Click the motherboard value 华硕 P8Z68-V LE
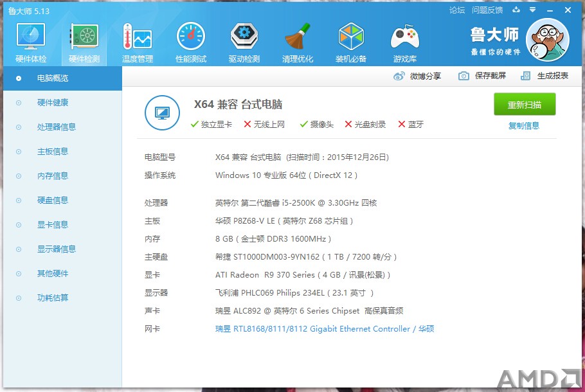Image resolution: width=585 pixels, height=392 pixels. pyautogui.click(x=284, y=221)
